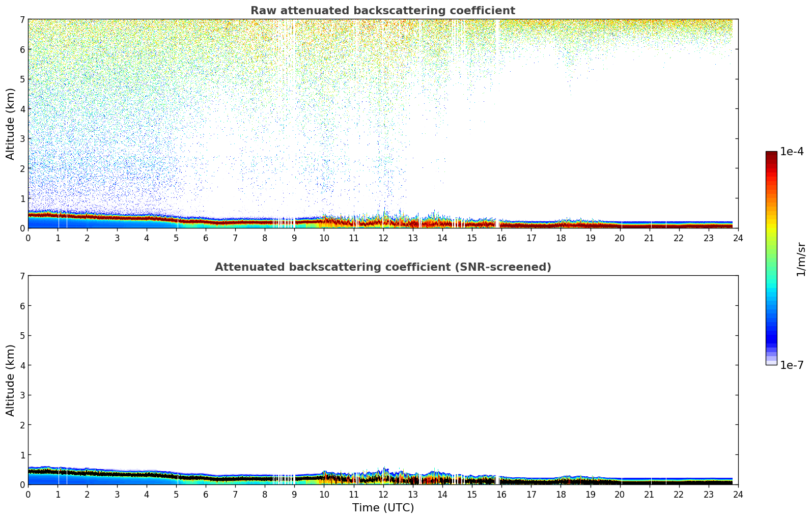Click the "1e-4" colorbar maximum label
The height and width of the screenshot is (519, 812).
pyautogui.click(x=792, y=152)
